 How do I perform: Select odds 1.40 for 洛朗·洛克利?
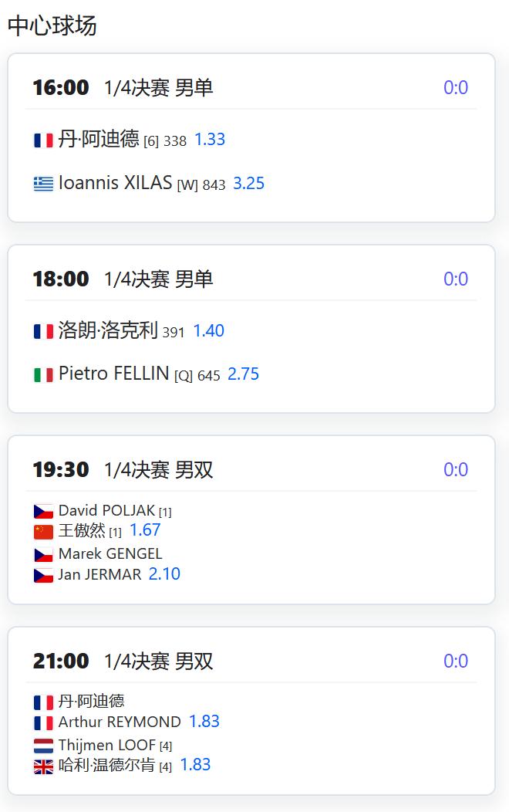208,330
